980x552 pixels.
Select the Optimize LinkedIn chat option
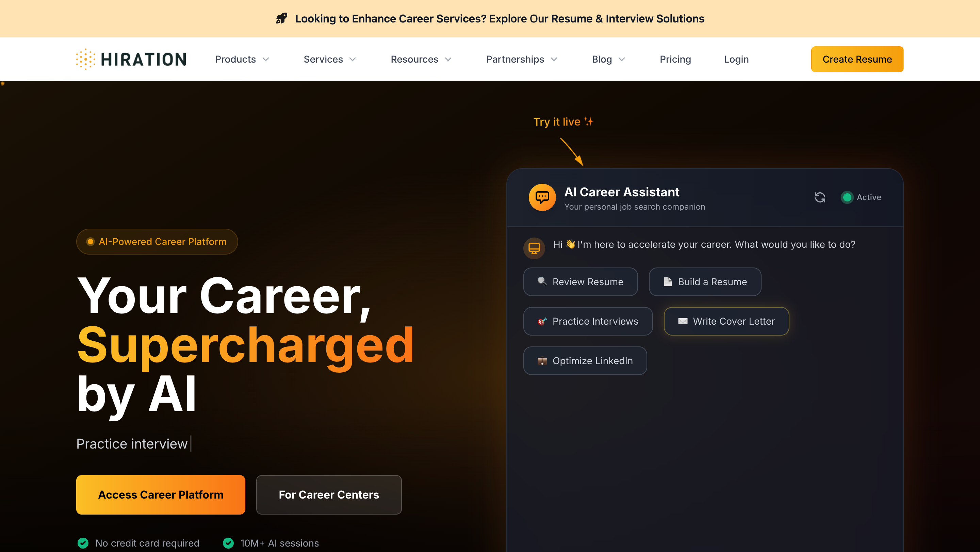[x=585, y=360]
